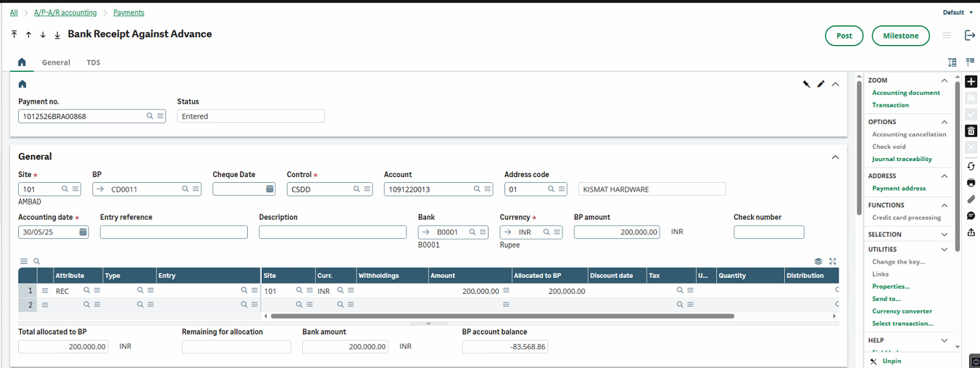This screenshot has width=980, height=368.
Task: Open the calendar picker for Cheque Date
Action: [270, 189]
